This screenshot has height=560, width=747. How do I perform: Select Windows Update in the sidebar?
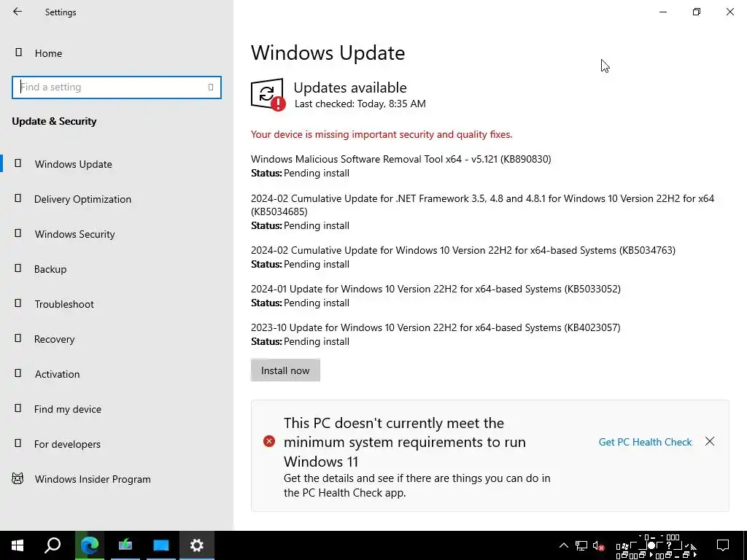(74, 164)
